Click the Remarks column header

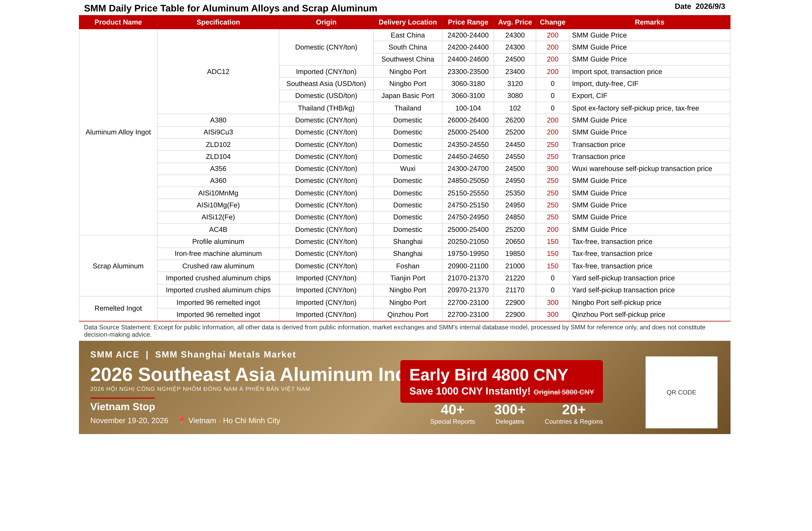(649, 22)
